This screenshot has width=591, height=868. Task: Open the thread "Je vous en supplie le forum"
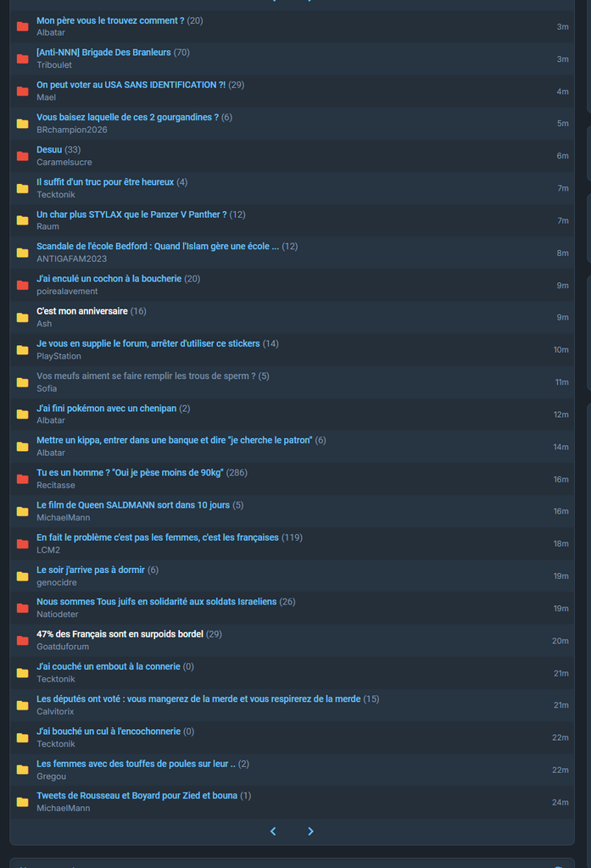(148, 343)
